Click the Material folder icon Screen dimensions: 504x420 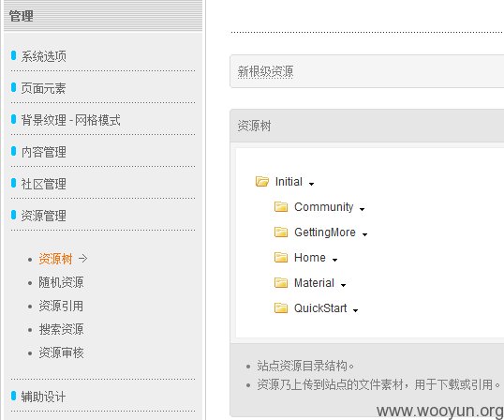[281, 283]
